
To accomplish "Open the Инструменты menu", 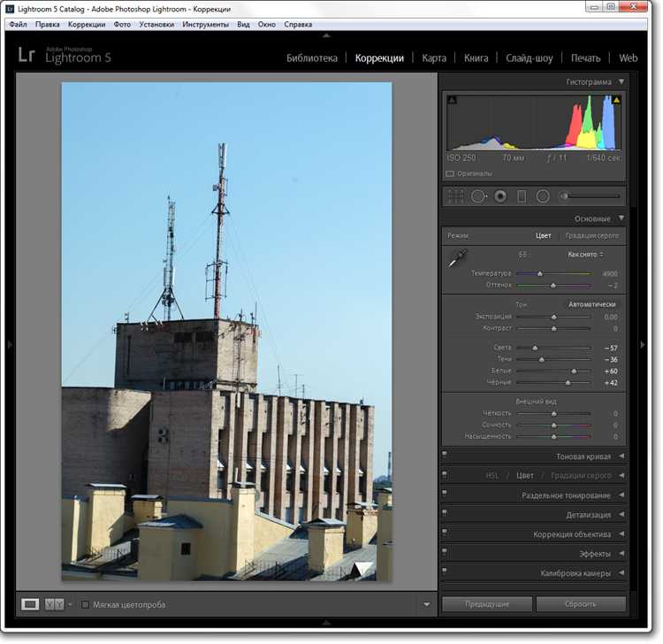I will click(x=205, y=24).
